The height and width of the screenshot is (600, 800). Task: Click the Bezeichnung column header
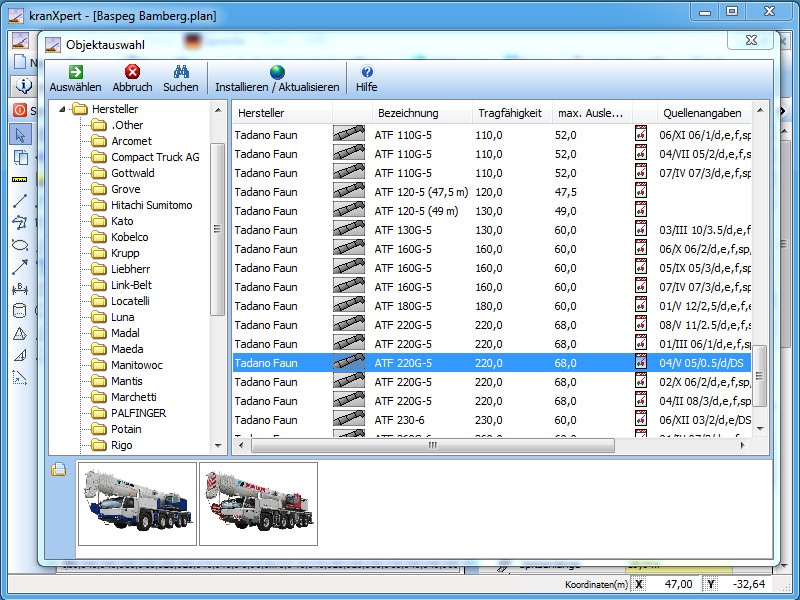point(408,113)
